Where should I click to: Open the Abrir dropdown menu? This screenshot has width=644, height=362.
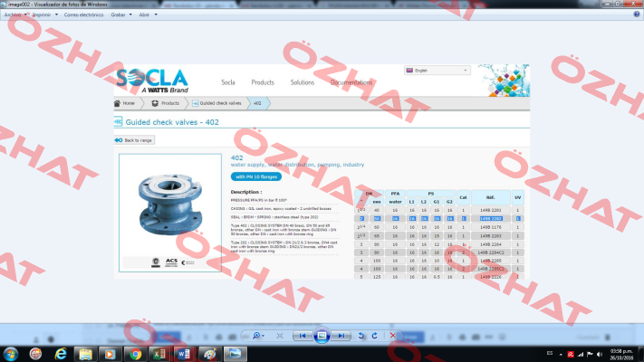tap(148, 14)
